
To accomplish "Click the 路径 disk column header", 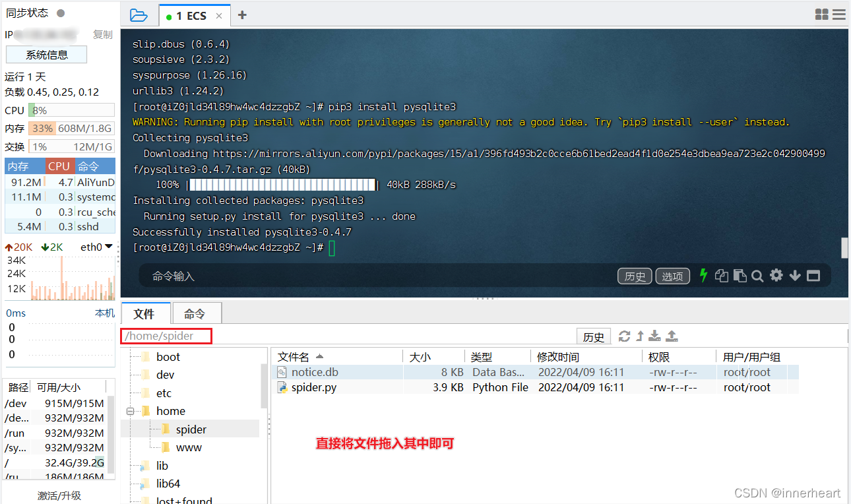I will click(x=18, y=387).
